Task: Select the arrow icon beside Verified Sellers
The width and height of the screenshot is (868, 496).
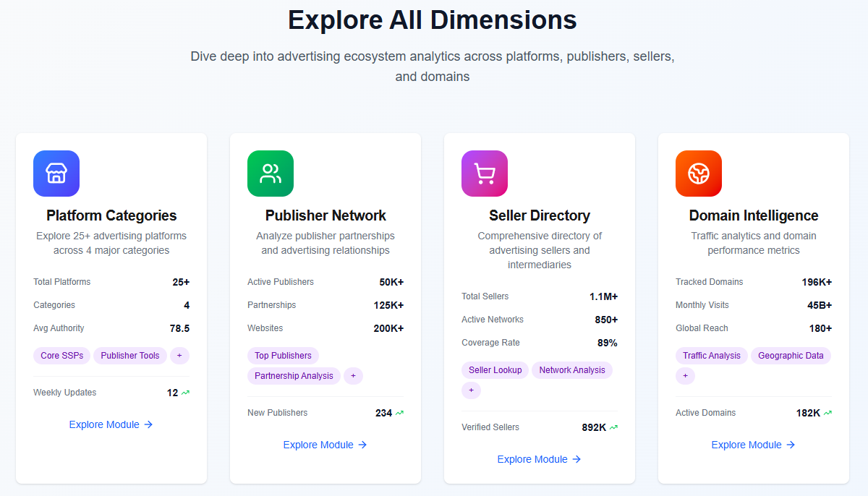Action: pos(613,427)
